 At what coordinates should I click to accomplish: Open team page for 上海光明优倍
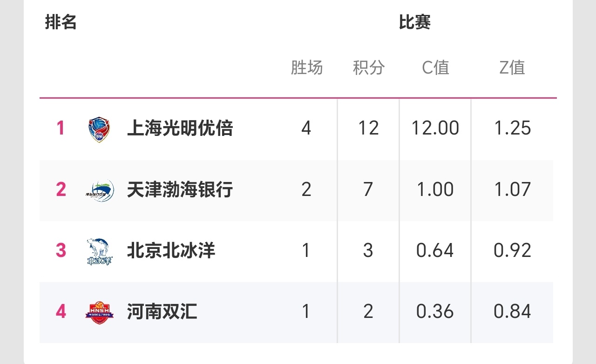pyautogui.click(x=180, y=128)
